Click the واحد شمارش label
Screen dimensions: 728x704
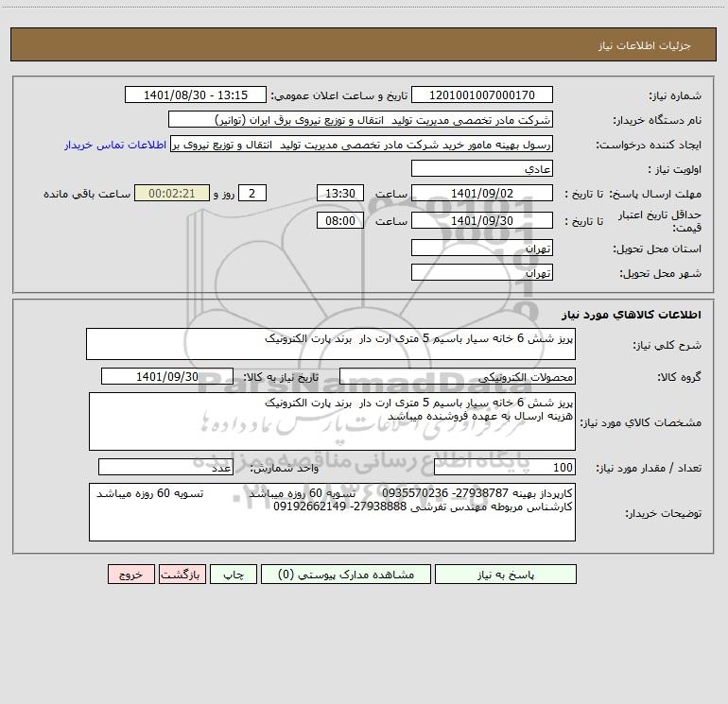click(285, 468)
